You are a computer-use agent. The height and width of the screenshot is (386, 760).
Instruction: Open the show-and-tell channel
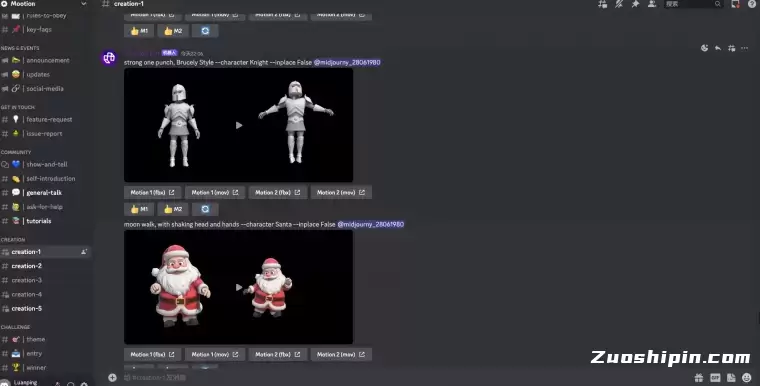click(x=46, y=164)
